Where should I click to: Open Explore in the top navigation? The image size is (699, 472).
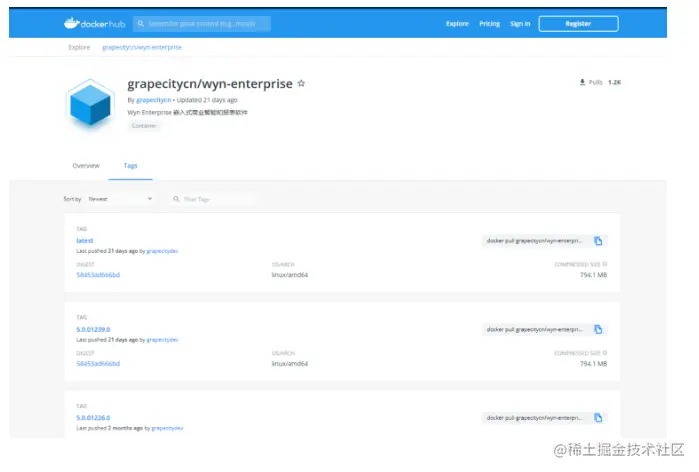click(x=457, y=24)
